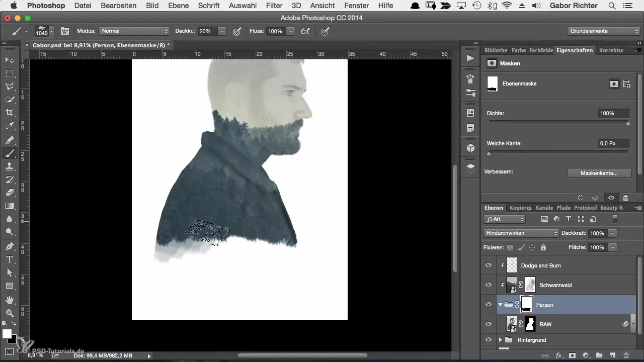Toggle layer filter on/off switch
The image size is (644, 362).
(614, 219)
